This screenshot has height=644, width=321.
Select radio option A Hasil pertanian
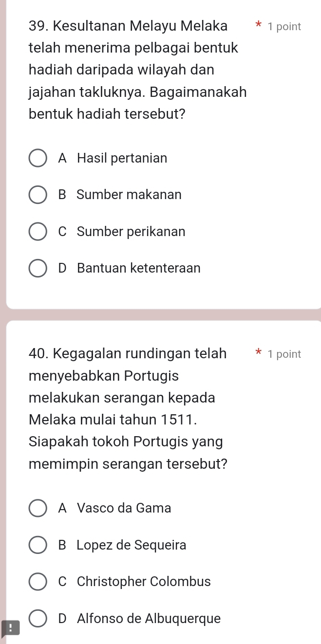38,159
